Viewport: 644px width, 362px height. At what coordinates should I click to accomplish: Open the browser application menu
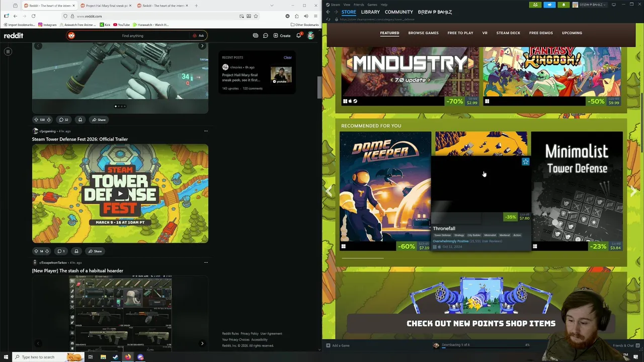315,16
